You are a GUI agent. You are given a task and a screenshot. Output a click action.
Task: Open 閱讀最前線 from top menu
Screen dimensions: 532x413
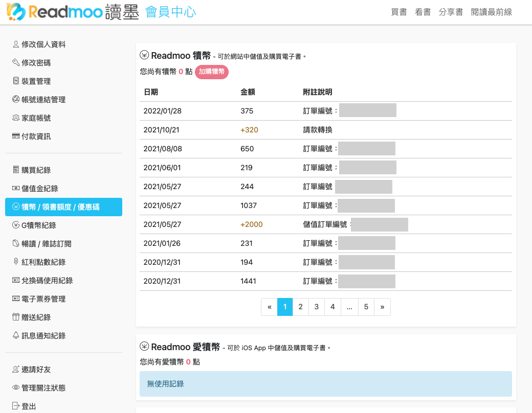(491, 12)
